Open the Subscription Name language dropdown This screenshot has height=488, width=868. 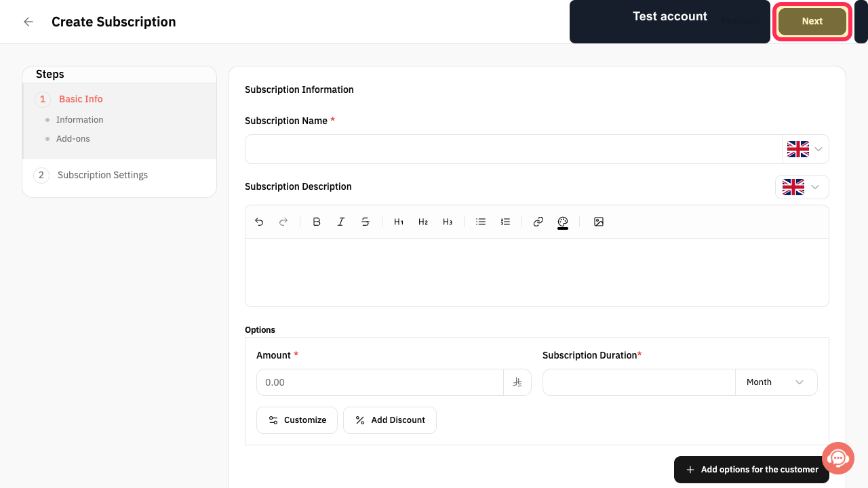point(806,149)
